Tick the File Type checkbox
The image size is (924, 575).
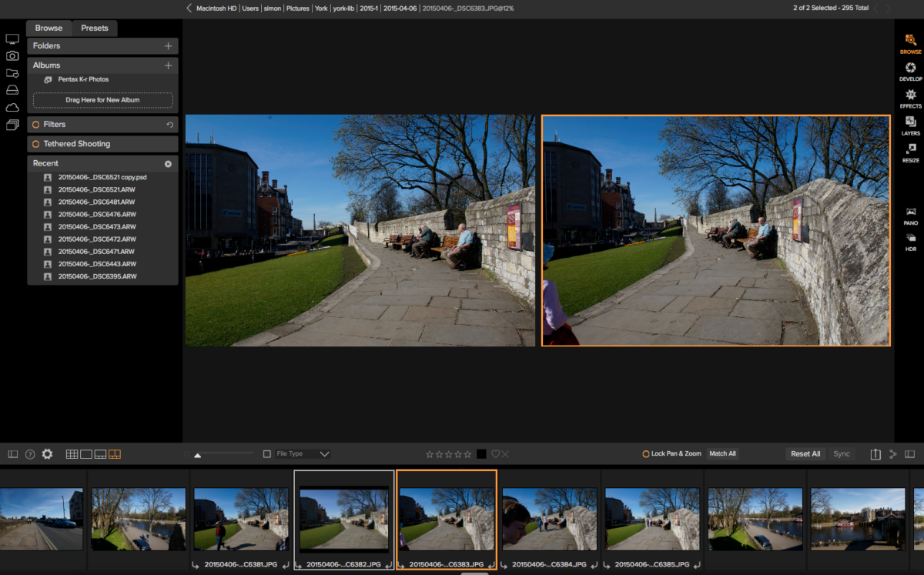267,454
